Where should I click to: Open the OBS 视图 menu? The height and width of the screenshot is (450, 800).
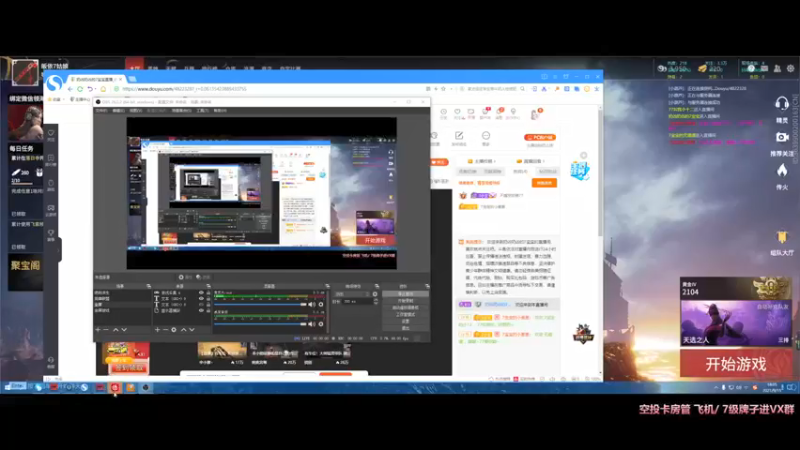tap(135, 110)
